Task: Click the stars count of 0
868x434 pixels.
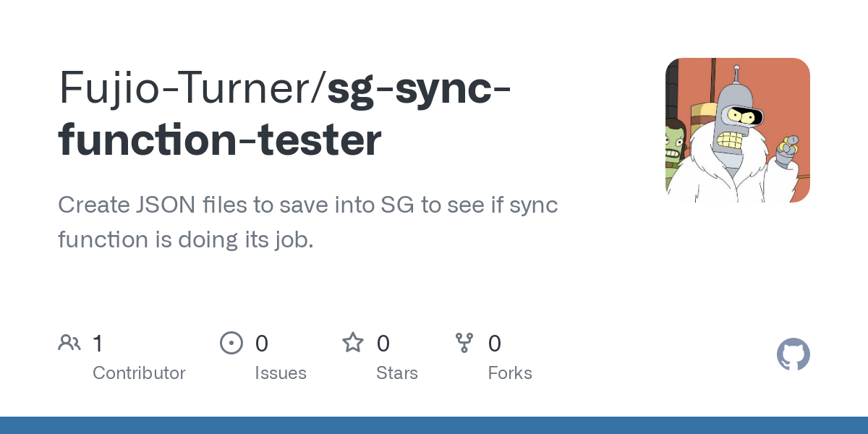Action: [383, 343]
